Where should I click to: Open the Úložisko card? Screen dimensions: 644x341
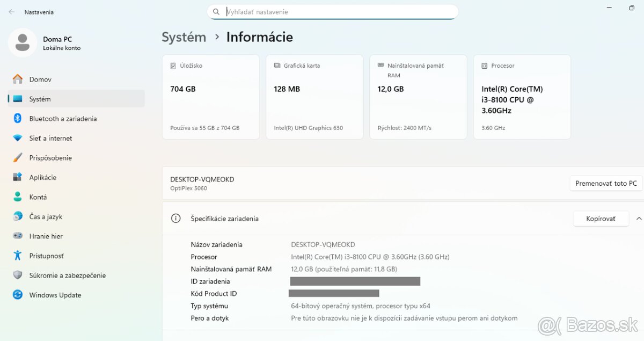210,97
